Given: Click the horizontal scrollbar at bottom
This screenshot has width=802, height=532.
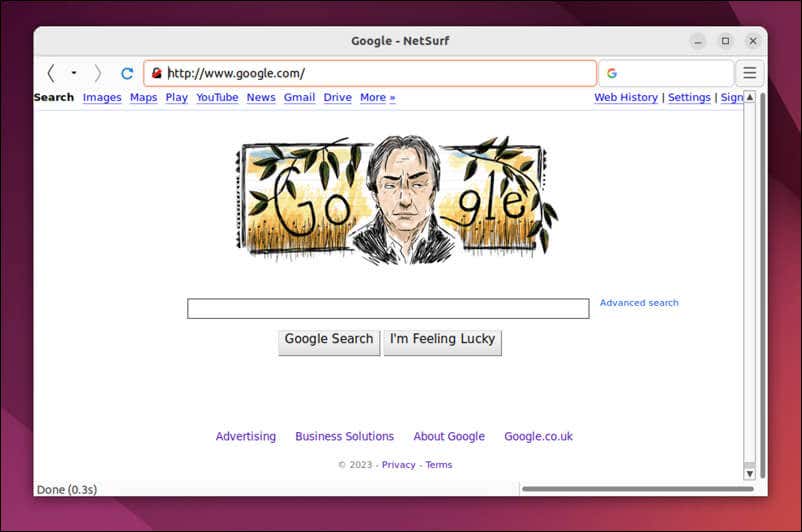Looking at the screenshot, I should tap(637, 489).
